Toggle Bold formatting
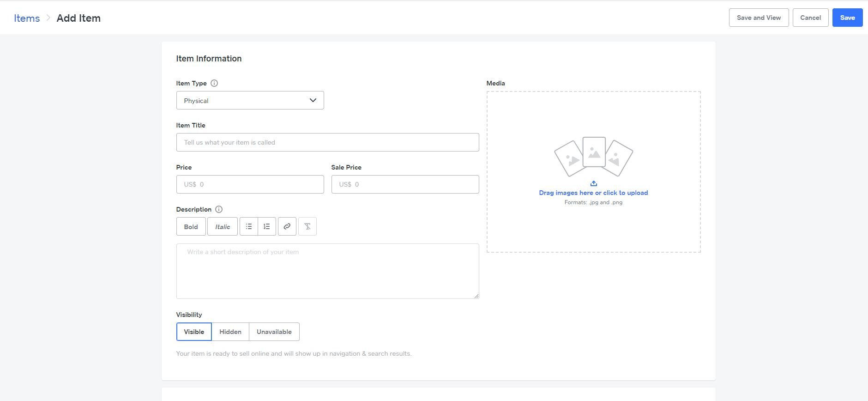Viewport: 868px width, 401px height. pyautogui.click(x=191, y=226)
